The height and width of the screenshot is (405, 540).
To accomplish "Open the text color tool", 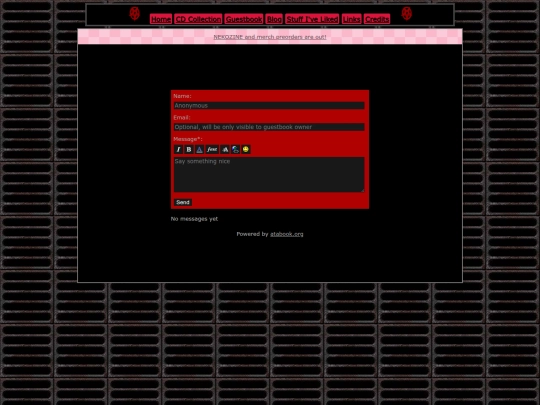I will coord(199,149).
